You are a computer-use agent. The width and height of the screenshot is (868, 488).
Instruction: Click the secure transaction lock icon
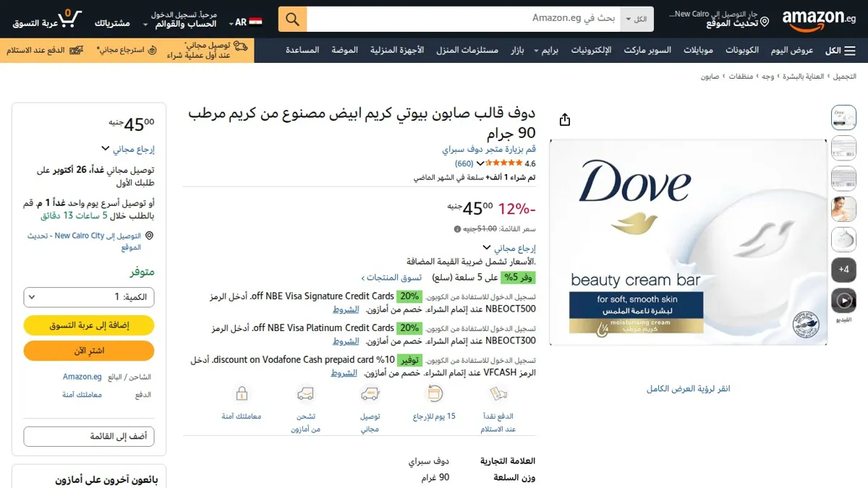(x=242, y=394)
